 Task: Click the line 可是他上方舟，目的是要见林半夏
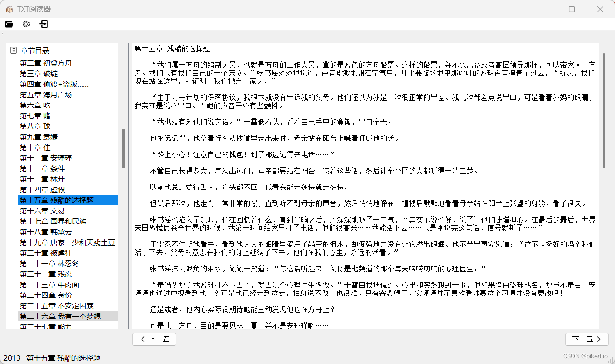coord(239,325)
